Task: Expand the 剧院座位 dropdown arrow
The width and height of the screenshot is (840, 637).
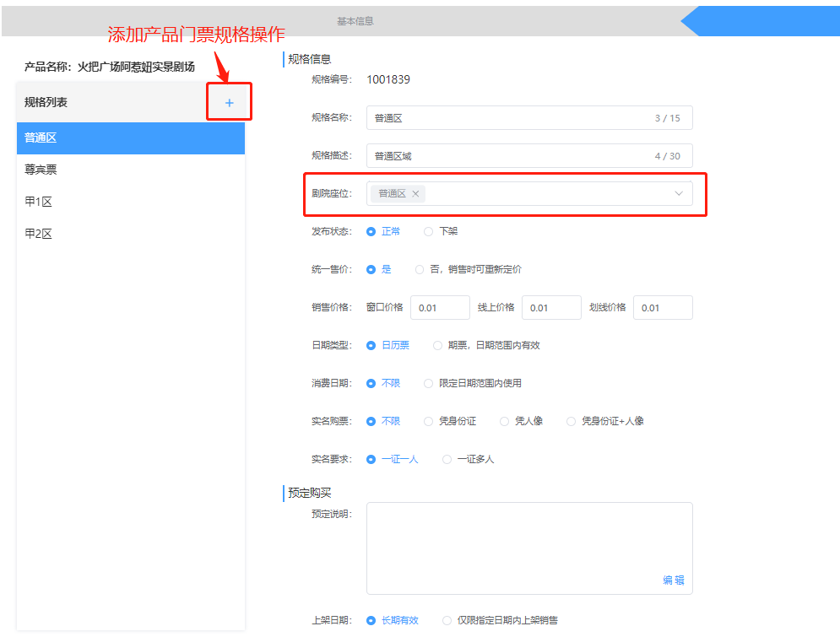Action: (x=679, y=194)
